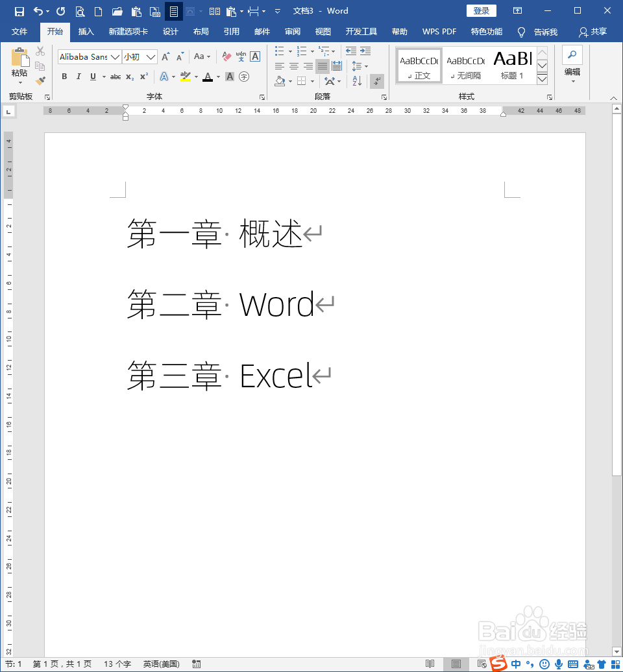
Task: Redo the last action
Action: [x=60, y=11]
